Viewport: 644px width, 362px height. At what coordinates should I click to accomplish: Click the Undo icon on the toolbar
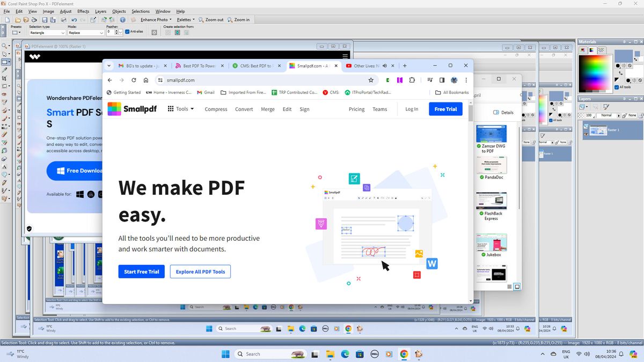[x=74, y=20]
